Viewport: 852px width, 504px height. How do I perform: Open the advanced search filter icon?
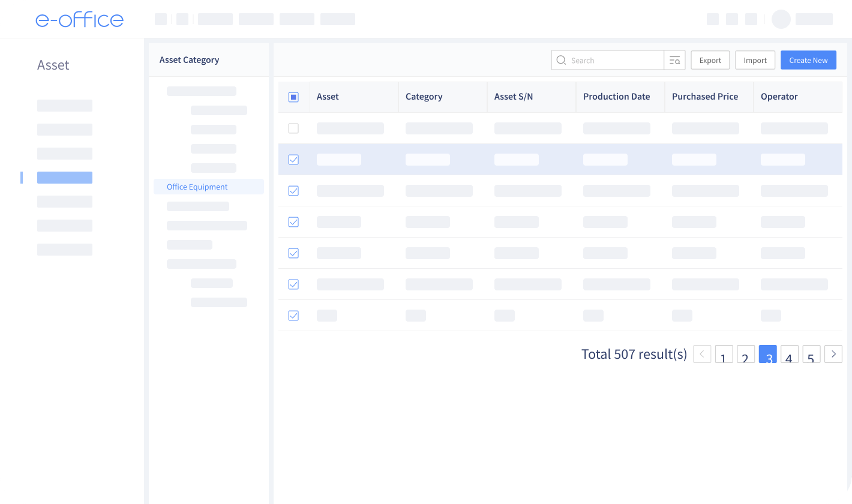pos(674,60)
